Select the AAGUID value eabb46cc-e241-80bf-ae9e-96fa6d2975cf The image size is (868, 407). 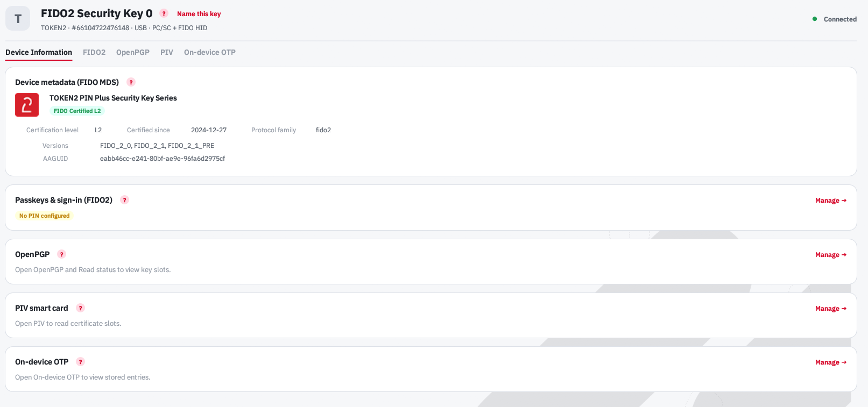163,159
